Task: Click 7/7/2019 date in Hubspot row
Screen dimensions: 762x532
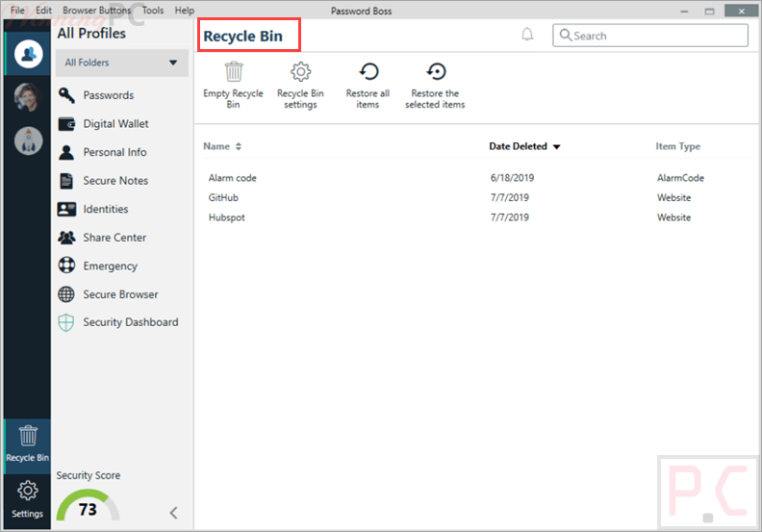Action: pos(510,217)
